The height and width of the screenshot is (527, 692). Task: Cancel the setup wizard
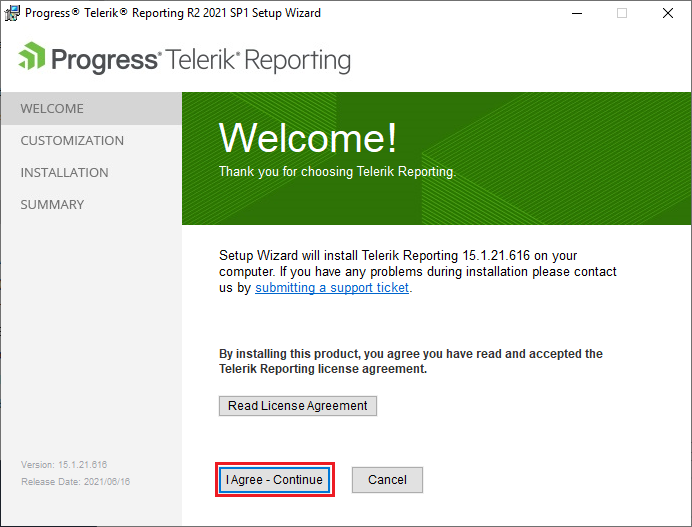(x=387, y=479)
